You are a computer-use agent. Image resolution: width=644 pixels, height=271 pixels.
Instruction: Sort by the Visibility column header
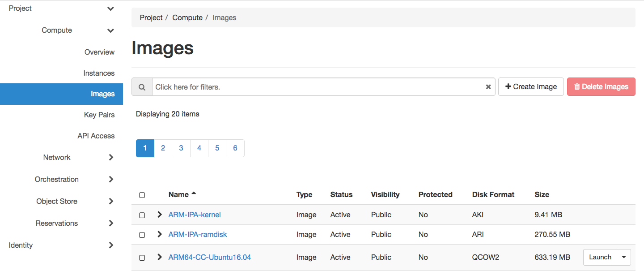[x=385, y=194]
